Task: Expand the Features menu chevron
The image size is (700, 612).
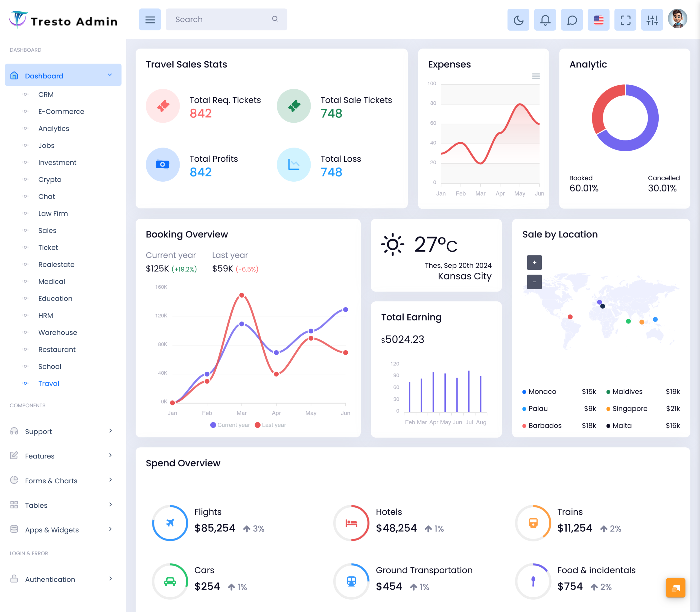Action: click(x=110, y=455)
